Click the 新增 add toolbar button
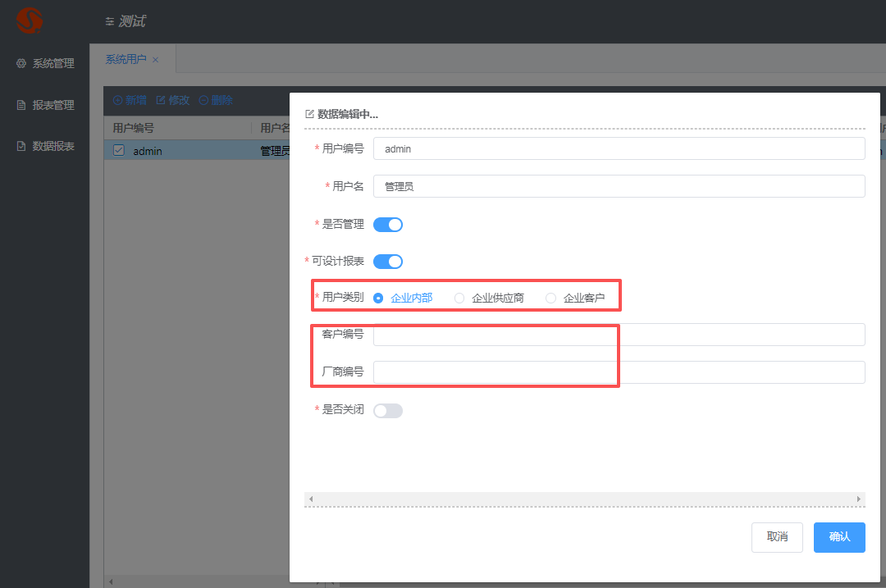886x588 pixels. click(x=130, y=100)
